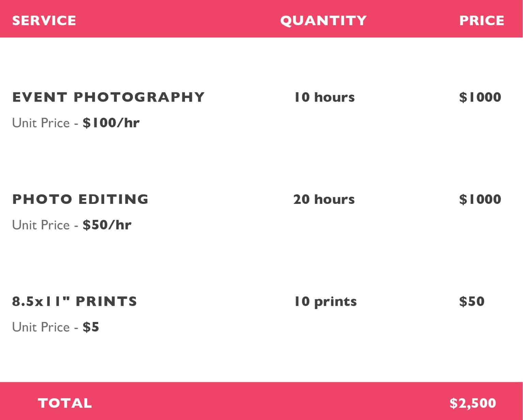523x420 pixels.
Task: Click the $1000 price for Photo Editing
Action: 480,199
